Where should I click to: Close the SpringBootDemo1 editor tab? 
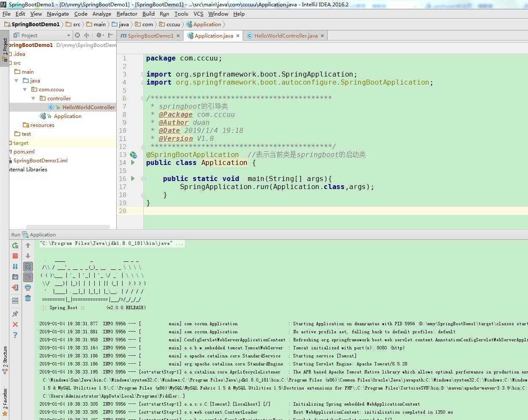pyautogui.click(x=178, y=36)
